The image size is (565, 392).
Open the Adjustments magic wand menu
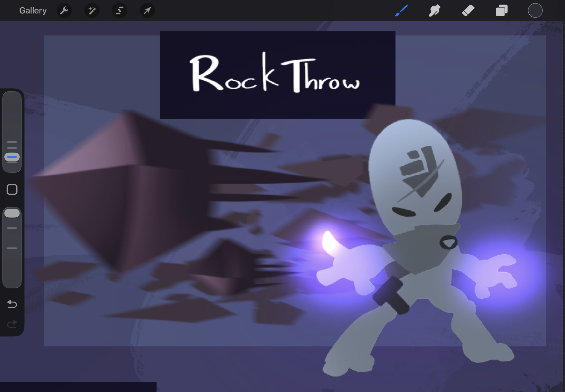click(x=92, y=11)
